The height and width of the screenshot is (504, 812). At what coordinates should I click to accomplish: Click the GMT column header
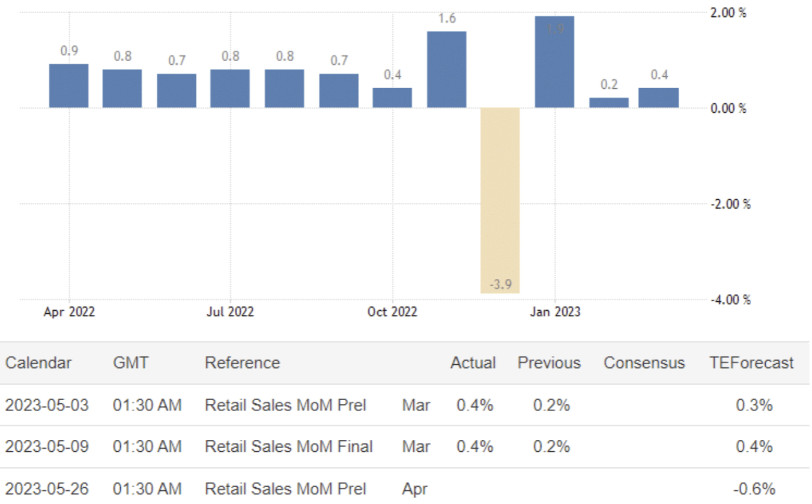pos(130,363)
